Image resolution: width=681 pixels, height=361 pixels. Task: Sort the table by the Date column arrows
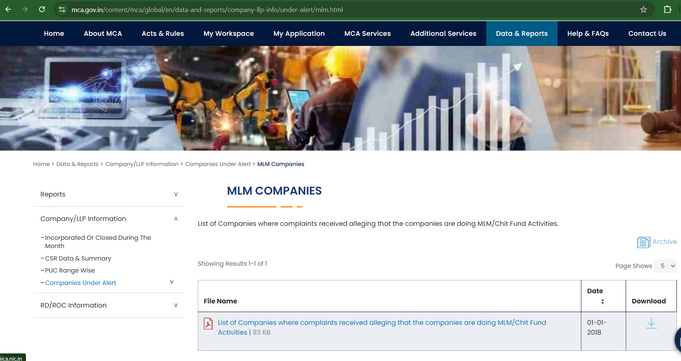point(602,301)
